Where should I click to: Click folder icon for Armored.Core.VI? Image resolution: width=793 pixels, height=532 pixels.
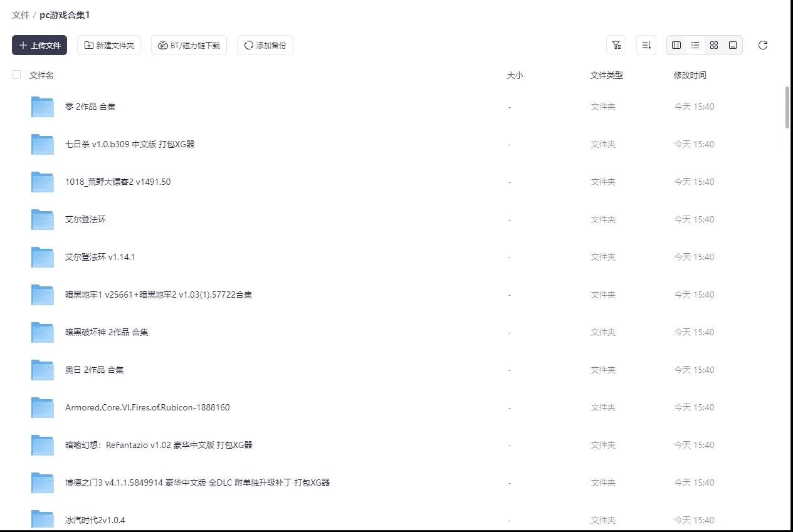(43, 407)
